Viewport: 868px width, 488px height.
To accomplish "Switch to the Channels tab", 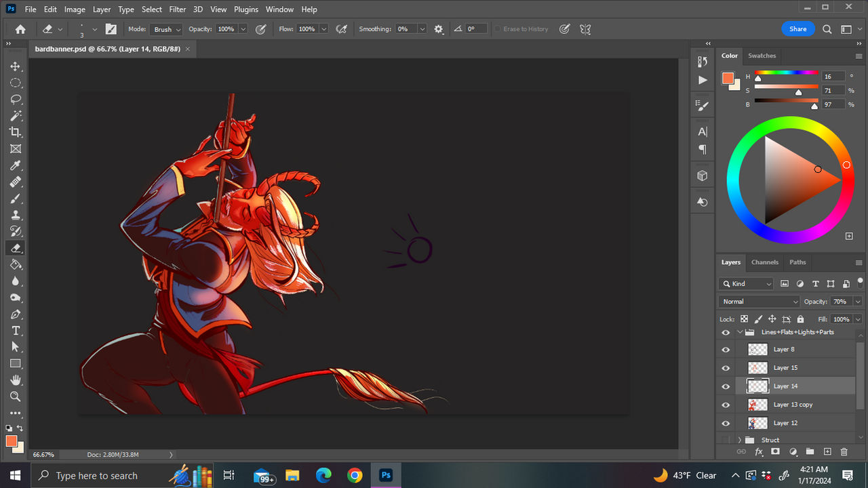I will click(764, 262).
